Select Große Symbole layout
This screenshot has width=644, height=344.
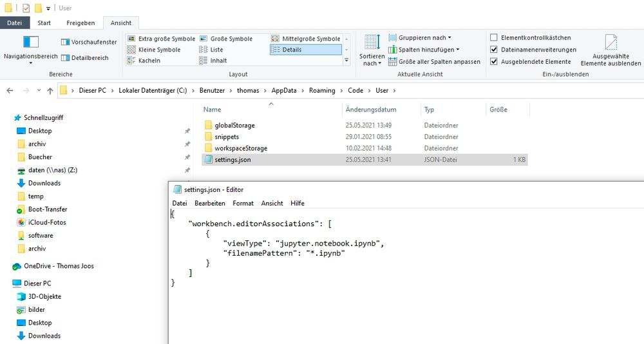[226, 39]
